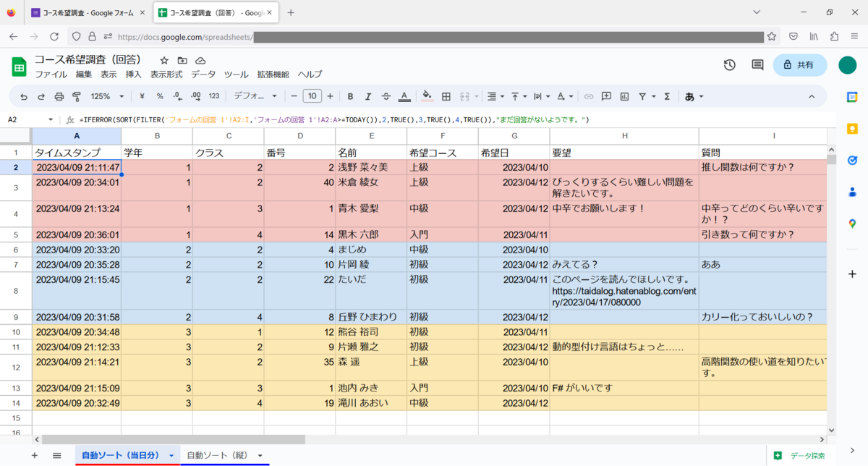Open version history clock icon
The width and height of the screenshot is (868, 466).
(730, 65)
